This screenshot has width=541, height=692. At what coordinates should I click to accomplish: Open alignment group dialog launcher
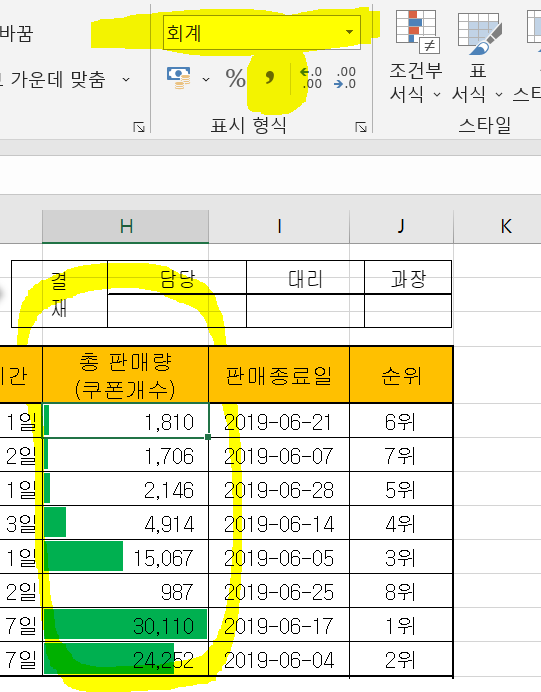pyautogui.click(x=139, y=127)
